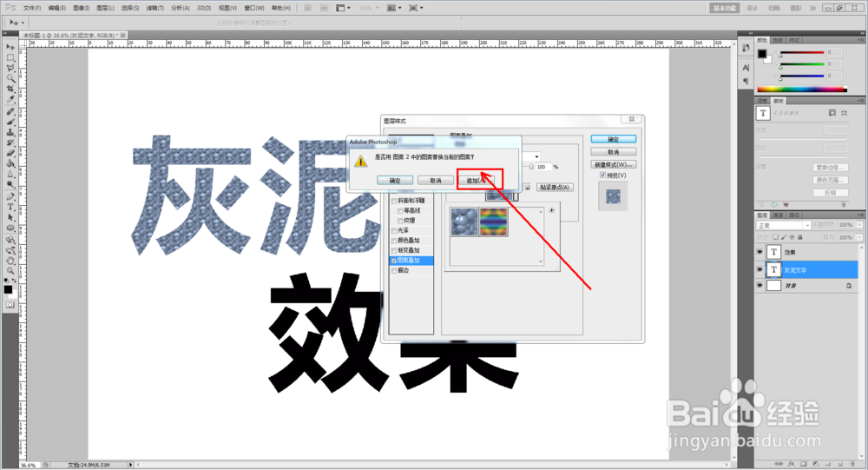Toggle 预览(V) checkbox in Layer Style dialog
This screenshot has height=470, width=868.
tap(603, 175)
